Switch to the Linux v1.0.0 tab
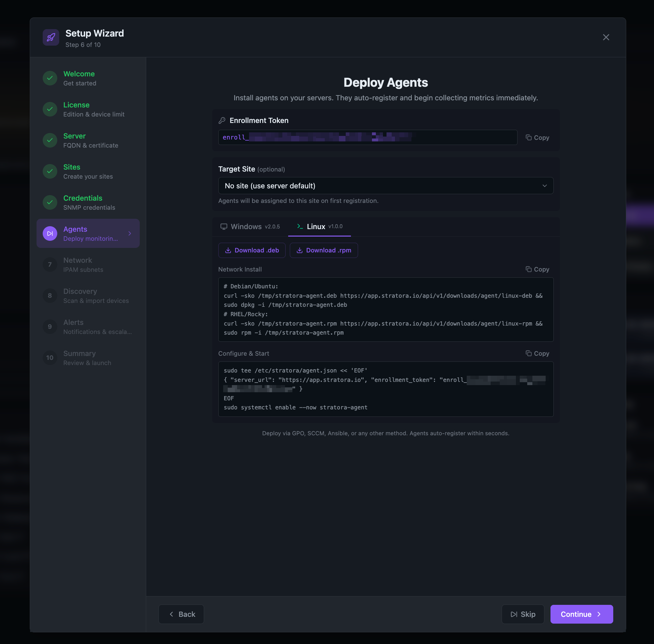The height and width of the screenshot is (644, 654). click(319, 226)
